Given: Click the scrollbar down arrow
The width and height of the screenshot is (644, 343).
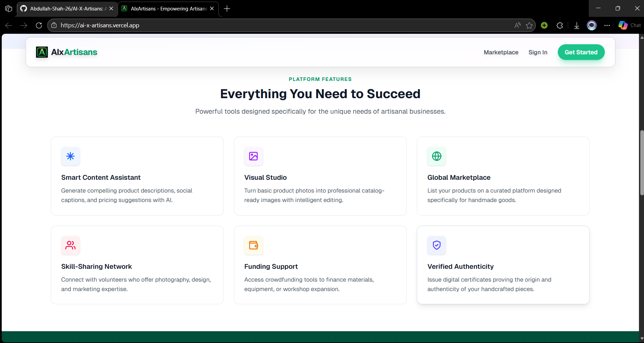Looking at the screenshot, I should [642, 339].
